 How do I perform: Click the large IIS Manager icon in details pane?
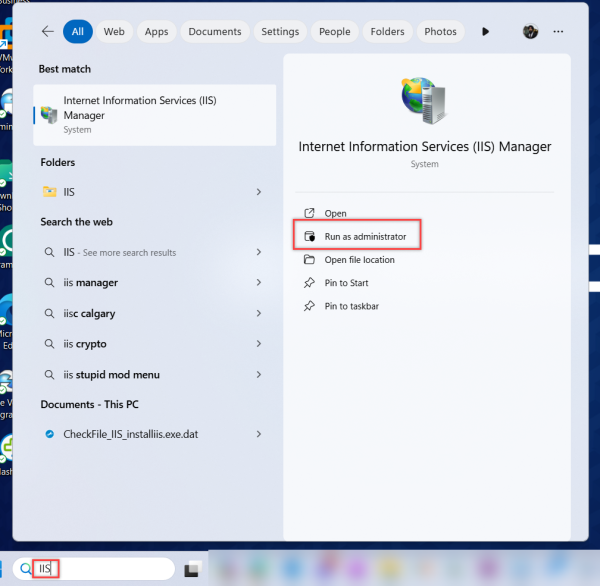pyautogui.click(x=424, y=101)
